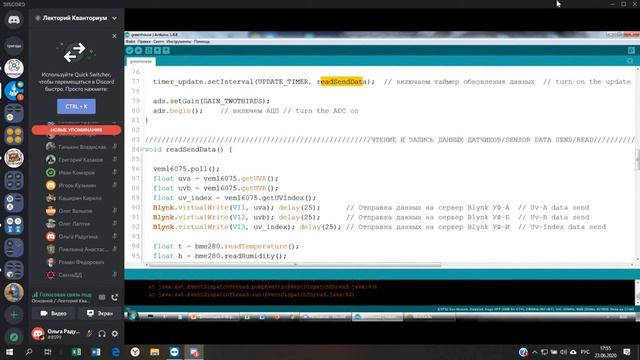
Task: Click the Arduino Upload arrow icon
Action: pos(139,51)
